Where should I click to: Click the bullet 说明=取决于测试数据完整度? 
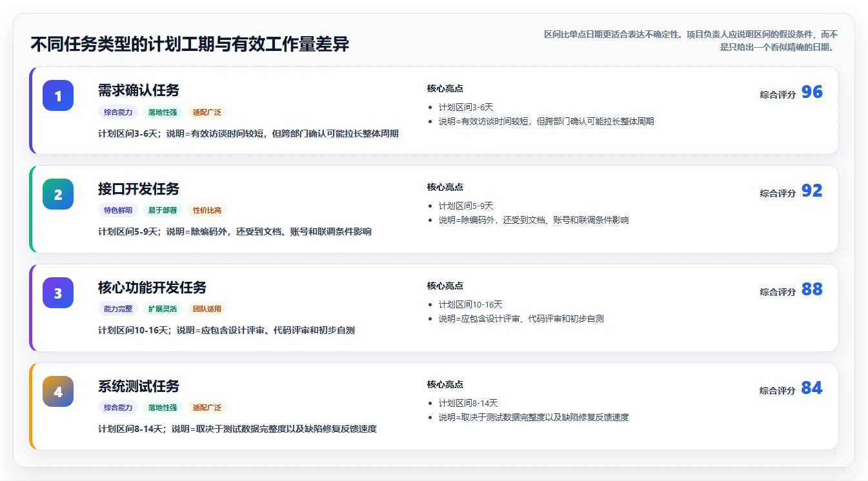click(x=534, y=417)
